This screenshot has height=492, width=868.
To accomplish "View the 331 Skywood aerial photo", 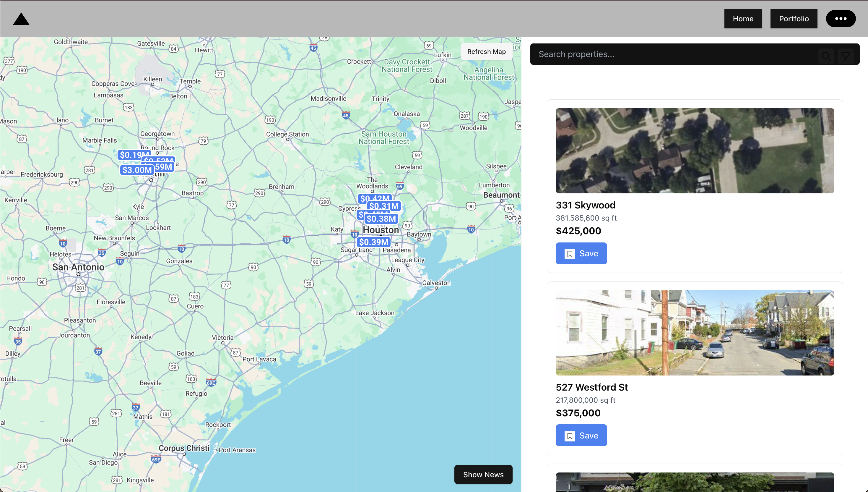I will point(695,151).
